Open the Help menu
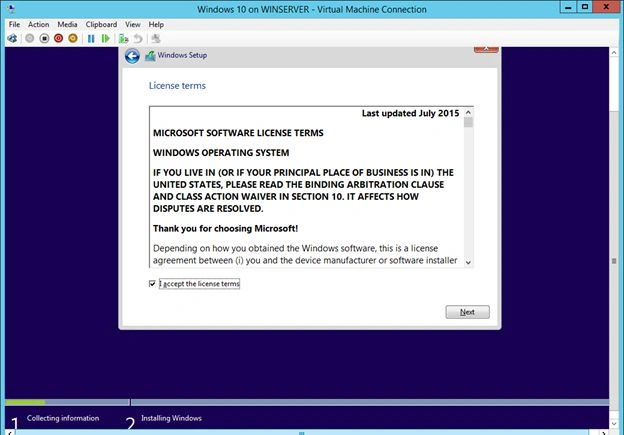Screen dimensions: 624x435 156,24
